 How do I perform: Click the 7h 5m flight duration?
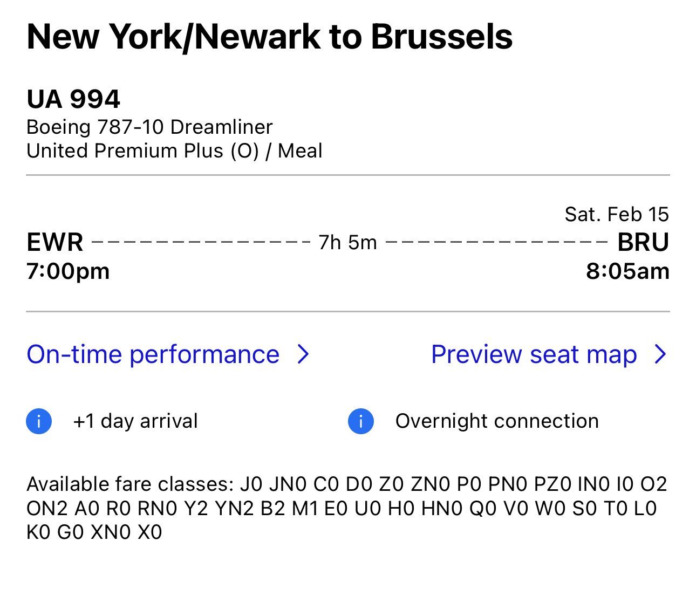[x=347, y=243]
